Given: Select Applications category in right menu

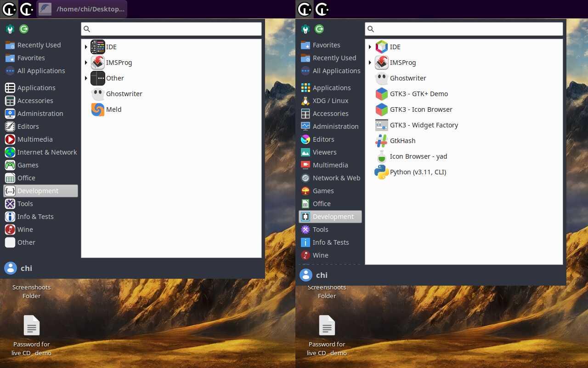Looking at the screenshot, I should click(330, 88).
